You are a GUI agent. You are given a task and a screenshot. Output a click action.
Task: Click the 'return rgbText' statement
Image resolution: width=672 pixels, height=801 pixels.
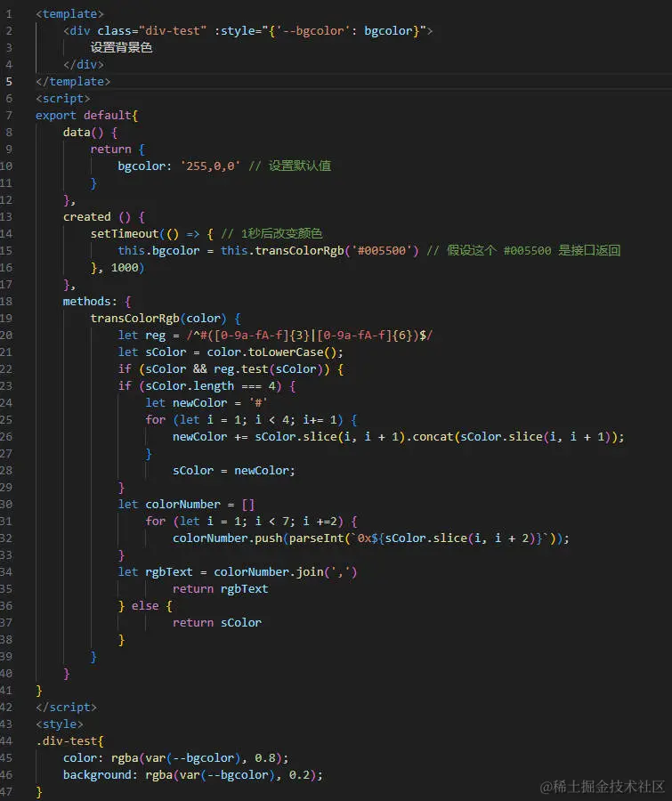pyautogui.click(x=220, y=589)
